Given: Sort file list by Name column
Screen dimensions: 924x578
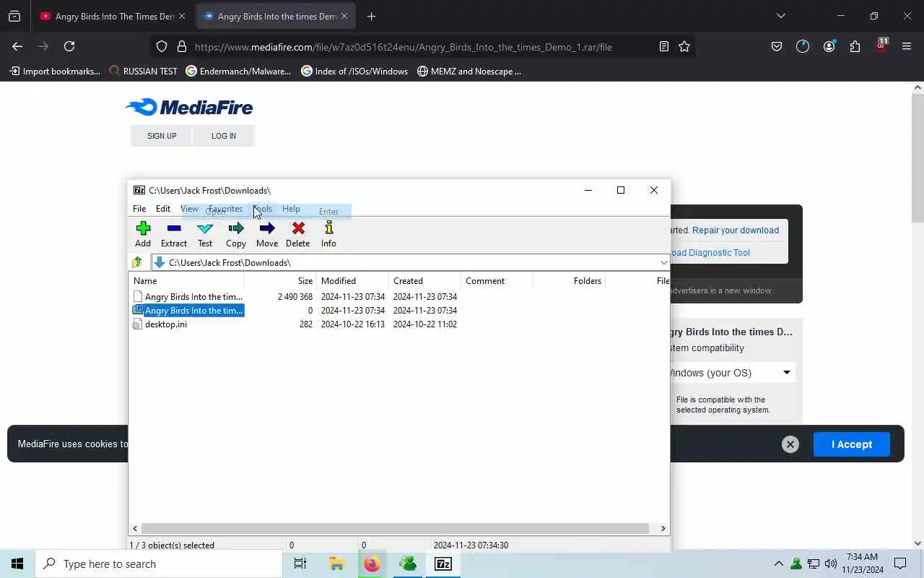Looking at the screenshot, I should (186, 281).
